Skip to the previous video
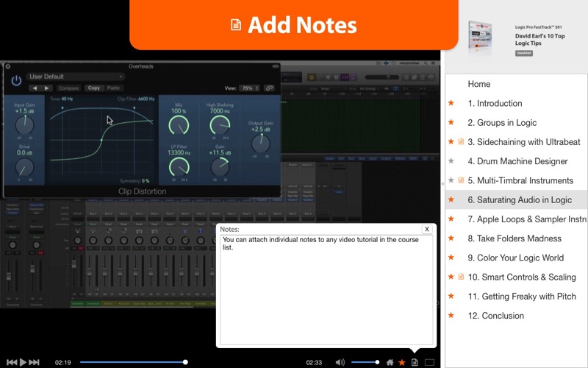 click(12, 362)
